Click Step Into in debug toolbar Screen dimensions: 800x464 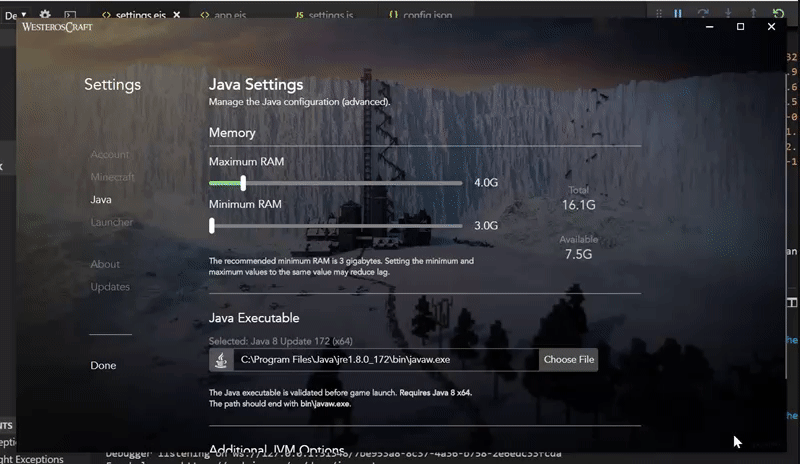pos(728,14)
